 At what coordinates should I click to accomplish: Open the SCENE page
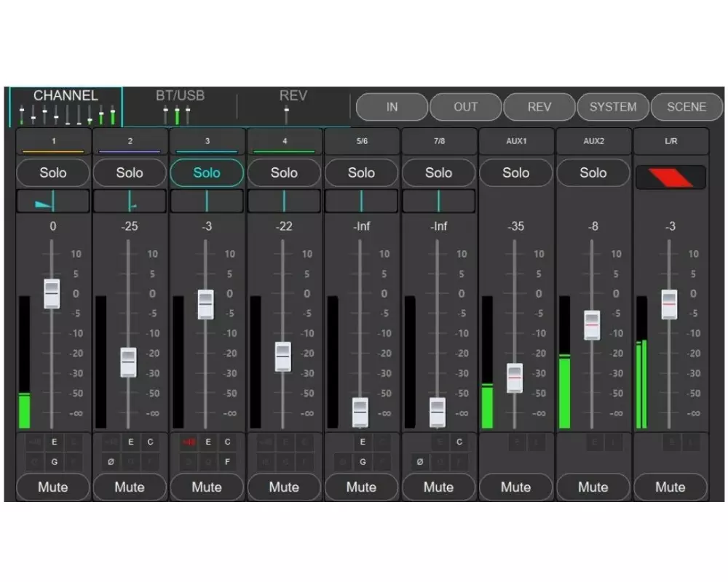click(x=687, y=107)
